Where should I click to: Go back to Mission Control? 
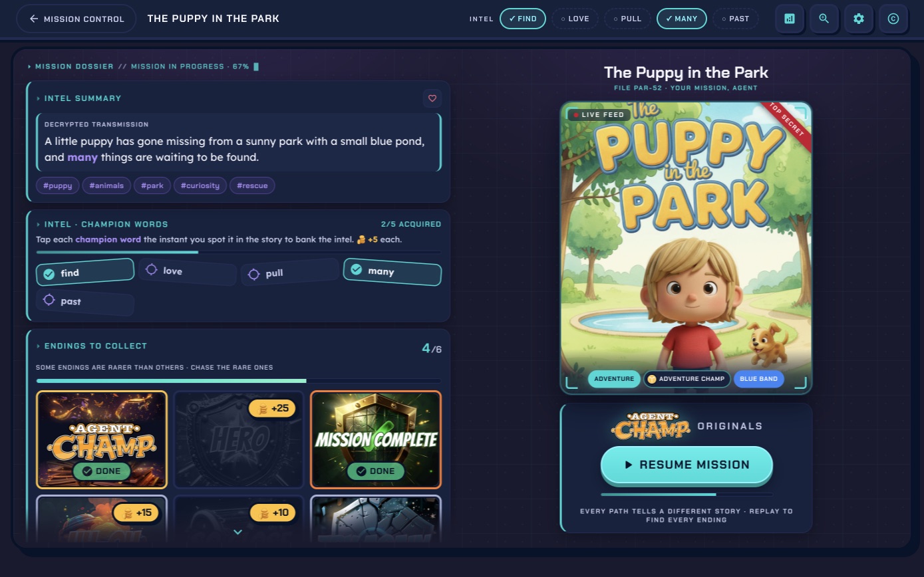pyautogui.click(x=77, y=19)
